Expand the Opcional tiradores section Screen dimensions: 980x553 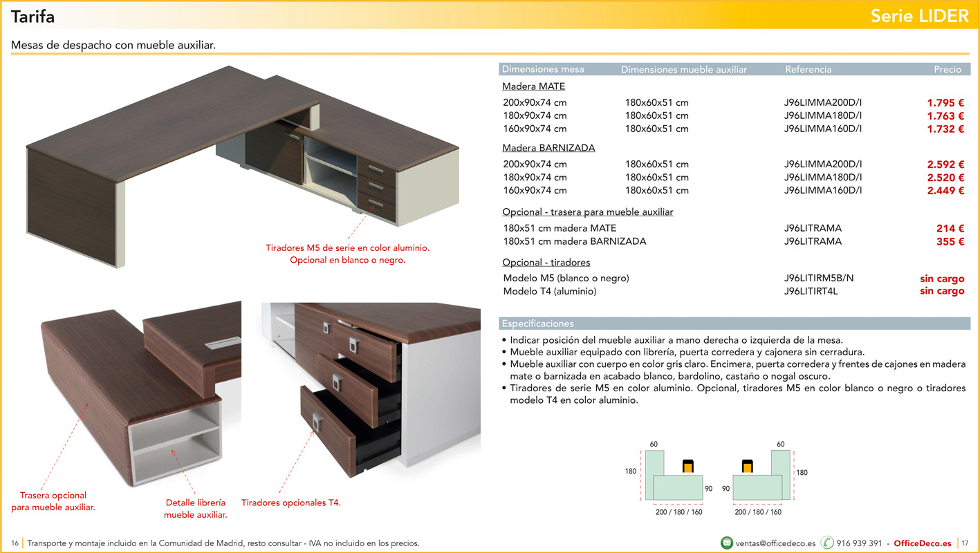point(546,262)
